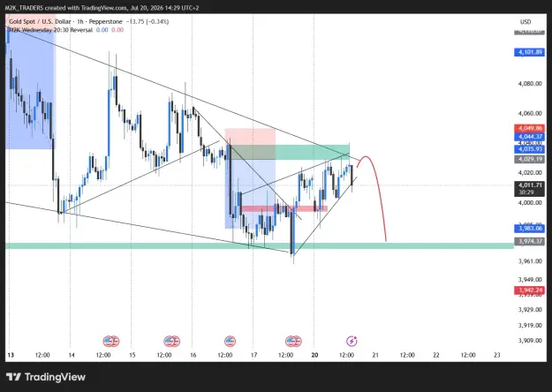Click the 4,020.00 price scale value

point(530,173)
